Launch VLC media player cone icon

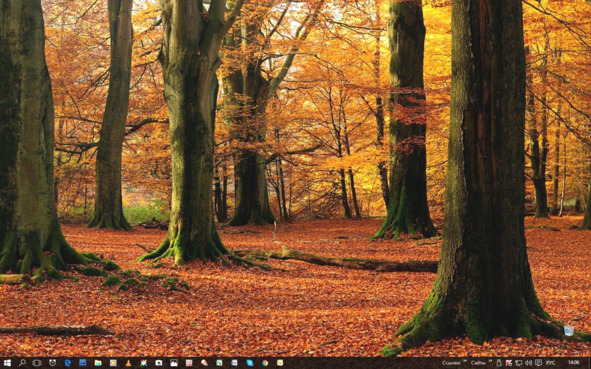point(128,363)
